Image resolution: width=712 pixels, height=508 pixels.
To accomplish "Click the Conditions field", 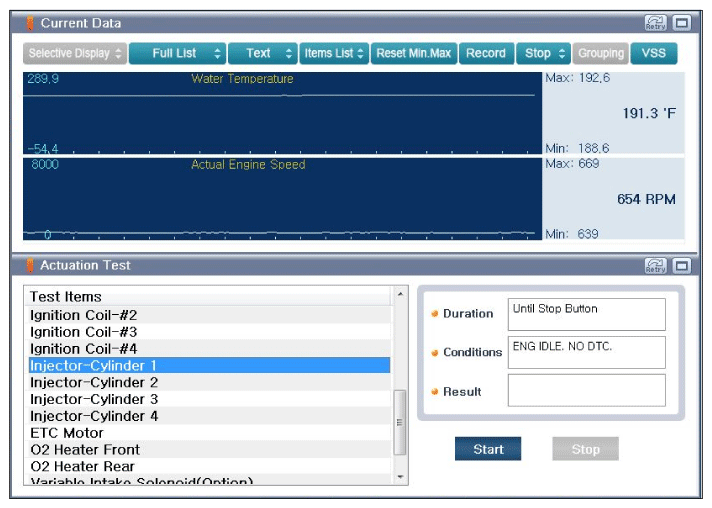I will (586, 352).
